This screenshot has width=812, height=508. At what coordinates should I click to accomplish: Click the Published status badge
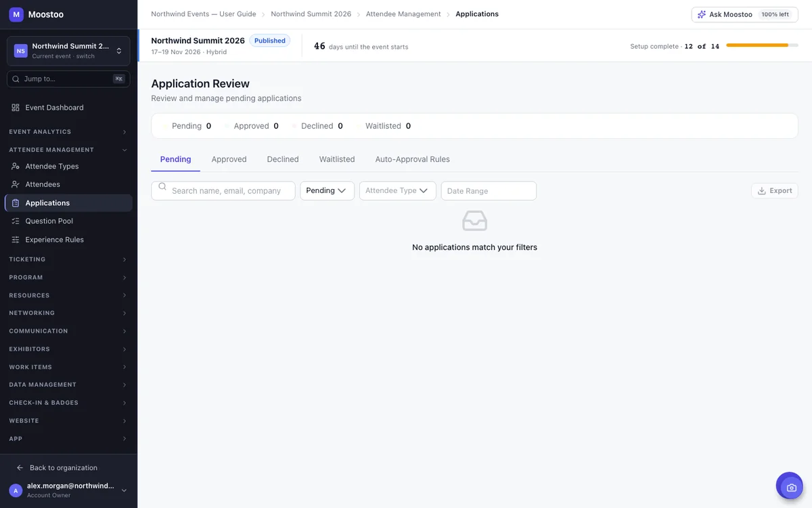point(270,41)
